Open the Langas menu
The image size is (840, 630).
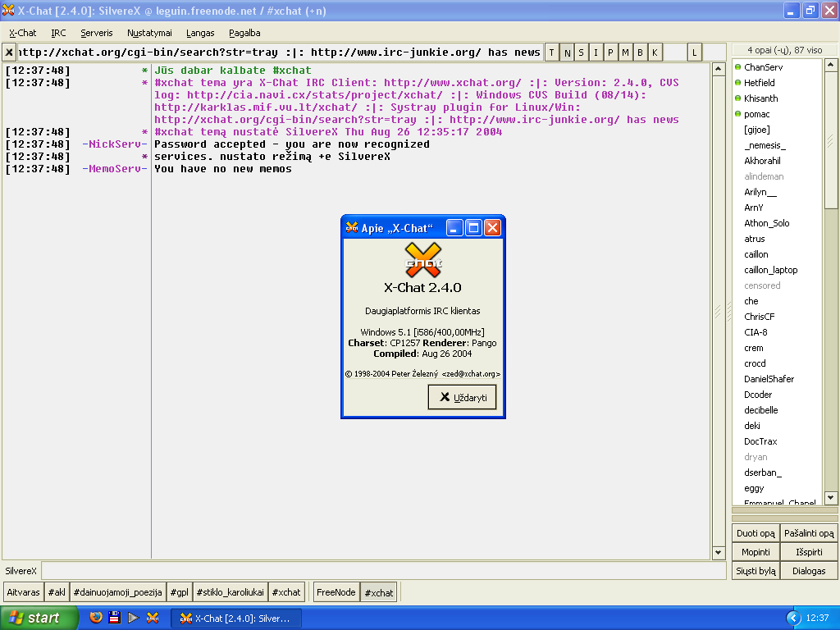point(200,33)
